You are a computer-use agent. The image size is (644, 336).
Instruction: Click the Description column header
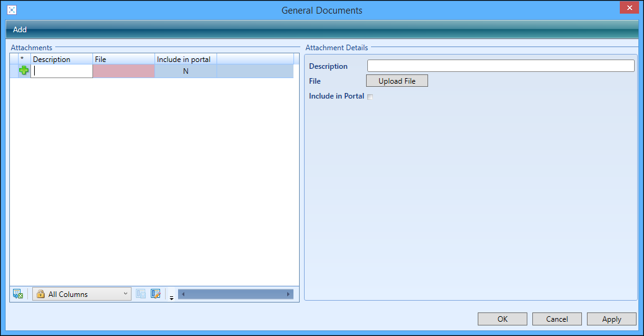coord(61,59)
